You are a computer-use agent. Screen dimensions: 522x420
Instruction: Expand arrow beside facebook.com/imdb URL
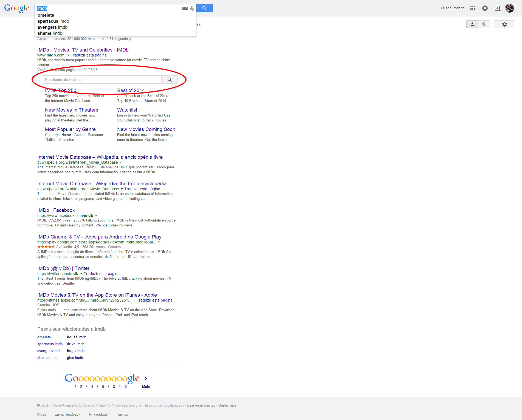pos(96,215)
